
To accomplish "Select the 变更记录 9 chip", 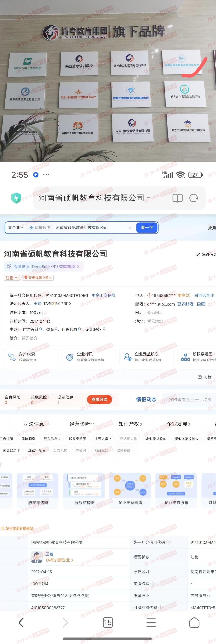I will [11, 450].
